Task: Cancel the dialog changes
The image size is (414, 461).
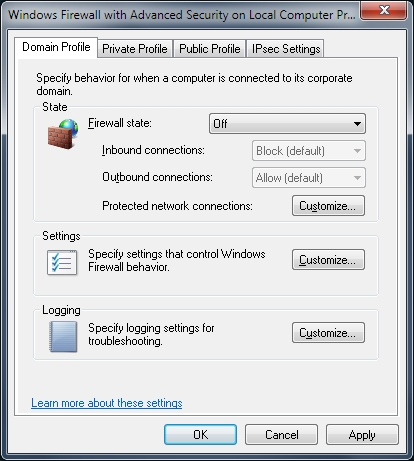Action: (x=281, y=434)
